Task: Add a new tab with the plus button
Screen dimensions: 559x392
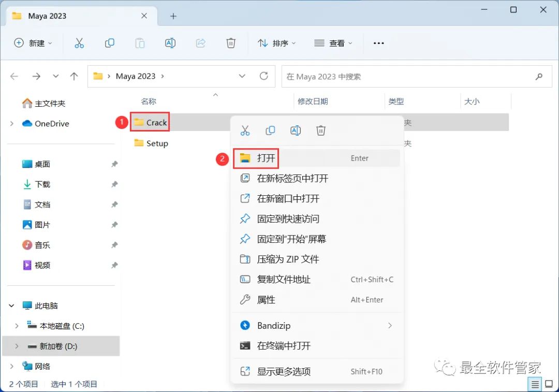Action: pyautogui.click(x=173, y=16)
